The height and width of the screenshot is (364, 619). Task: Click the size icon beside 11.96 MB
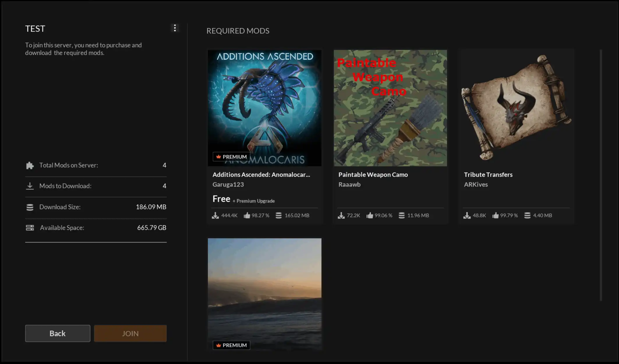(x=402, y=215)
